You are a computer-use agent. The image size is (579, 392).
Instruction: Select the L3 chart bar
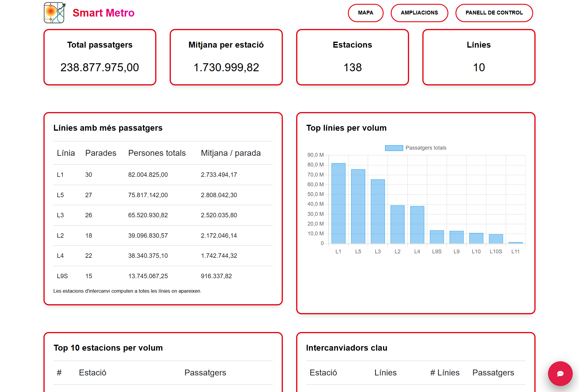click(x=378, y=211)
